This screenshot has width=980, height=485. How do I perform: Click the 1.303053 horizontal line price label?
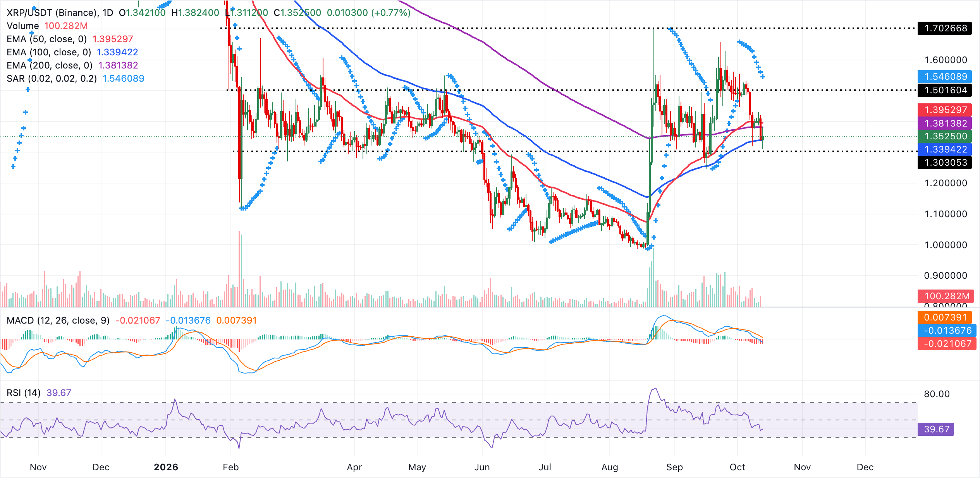(x=945, y=163)
